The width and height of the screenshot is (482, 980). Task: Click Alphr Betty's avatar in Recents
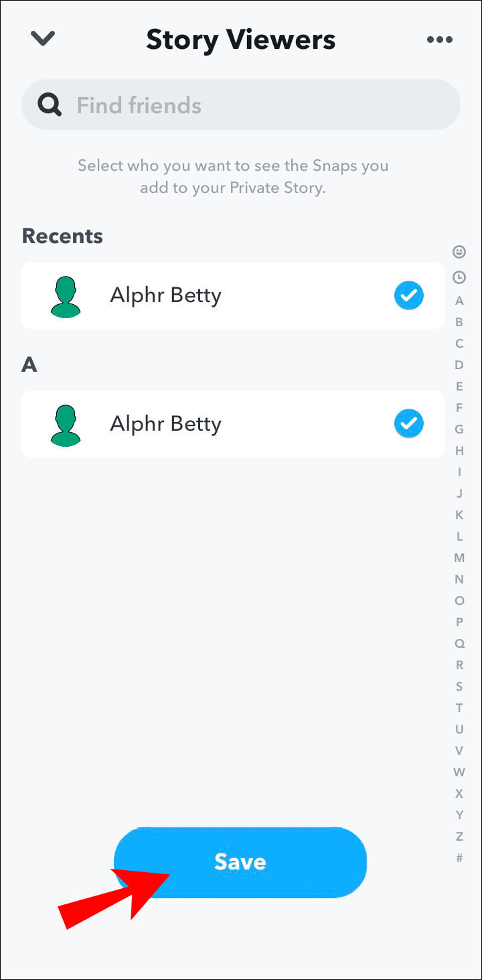[x=65, y=296]
